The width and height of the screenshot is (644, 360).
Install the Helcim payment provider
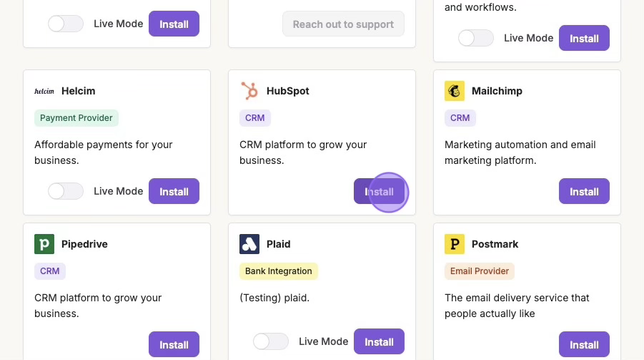pos(174,191)
